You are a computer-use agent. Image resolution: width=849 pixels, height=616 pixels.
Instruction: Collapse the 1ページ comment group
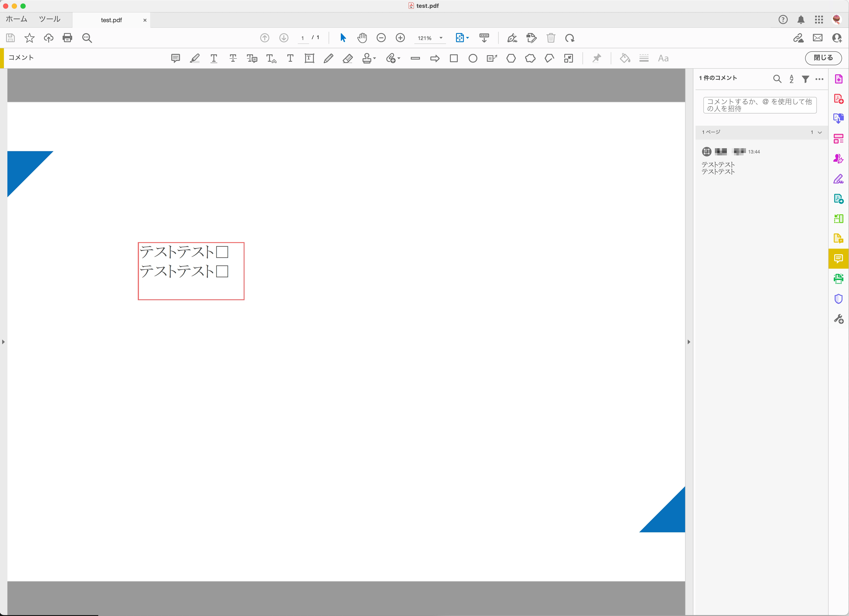pos(819,132)
